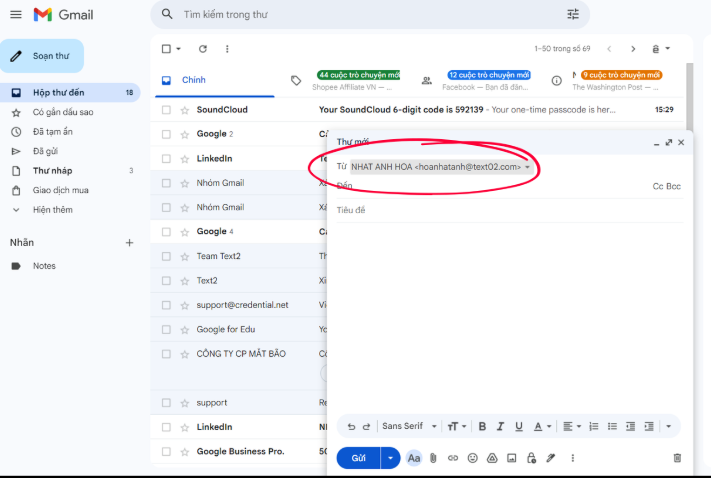Star the first LinkedIn email
This screenshot has height=478, width=711.
(x=185, y=159)
